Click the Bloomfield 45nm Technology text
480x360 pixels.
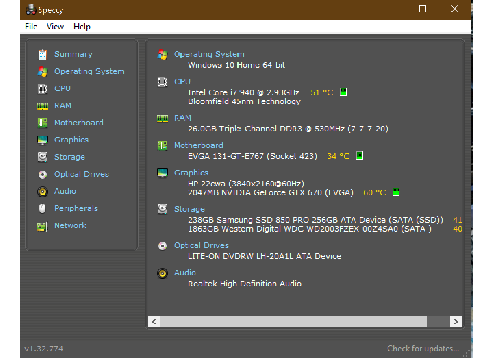pos(244,101)
